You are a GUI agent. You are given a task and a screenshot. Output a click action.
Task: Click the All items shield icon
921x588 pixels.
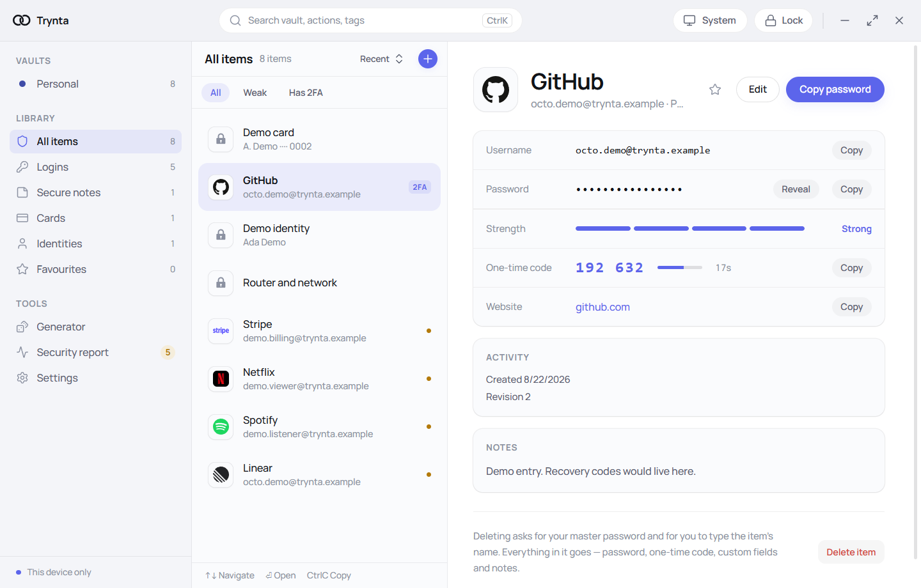[22, 141]
